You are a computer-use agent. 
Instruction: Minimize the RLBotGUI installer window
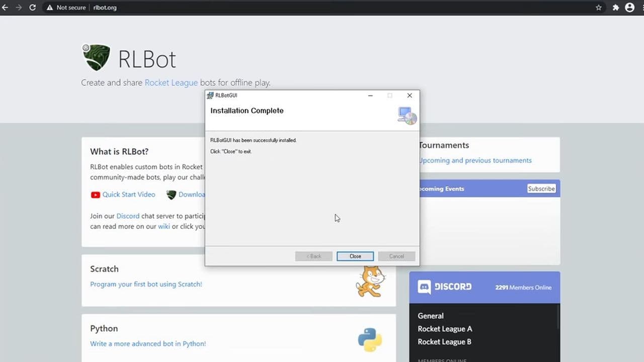[370, 96]
